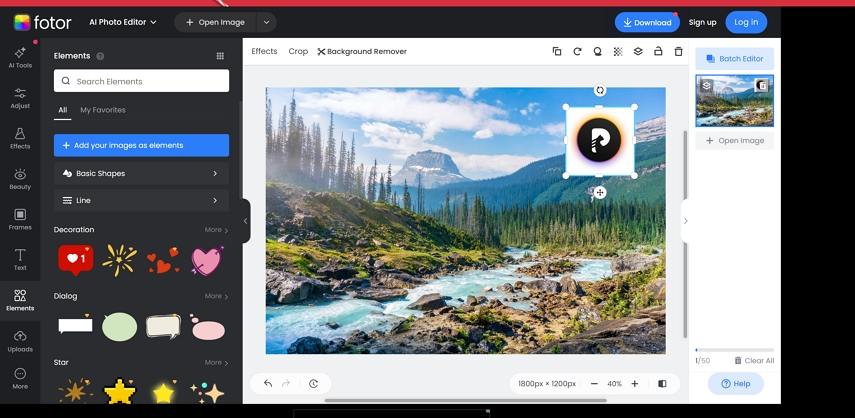Click the zoom in plus button
The image size is (855, 418).
click(634, 383)
